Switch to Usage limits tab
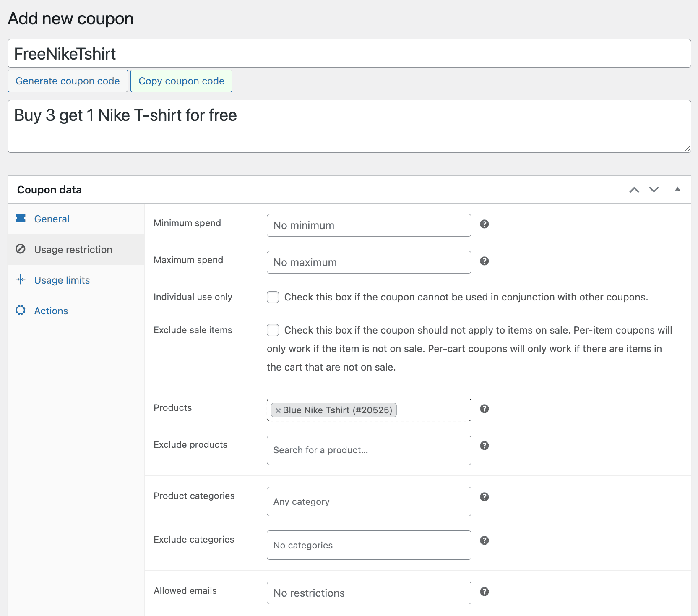The image size is (698, 616). coord(76,280)
